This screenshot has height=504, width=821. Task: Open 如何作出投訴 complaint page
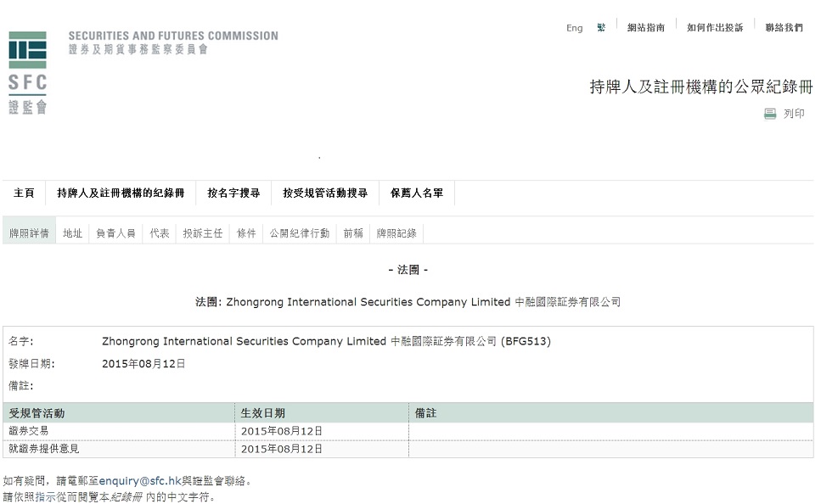[x=715, y=27]
